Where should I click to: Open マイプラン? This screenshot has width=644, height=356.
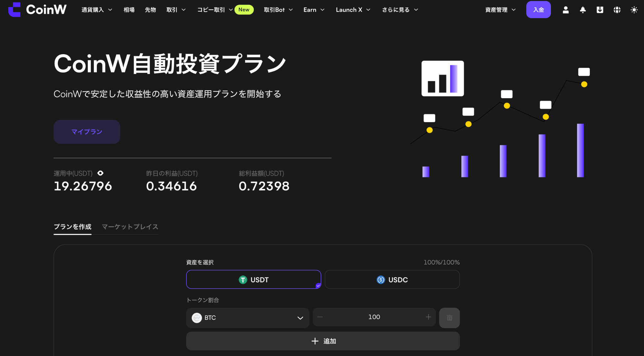pyautogui.click(x=87, y=132)
